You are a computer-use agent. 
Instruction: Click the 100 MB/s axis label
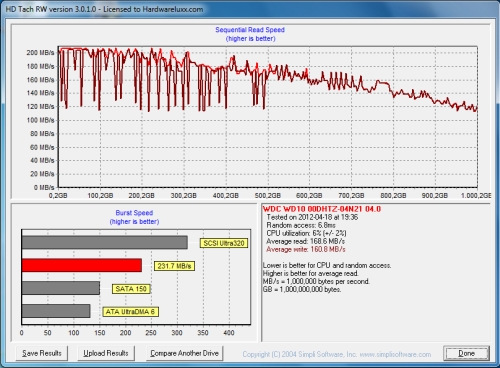pos(40,120)
